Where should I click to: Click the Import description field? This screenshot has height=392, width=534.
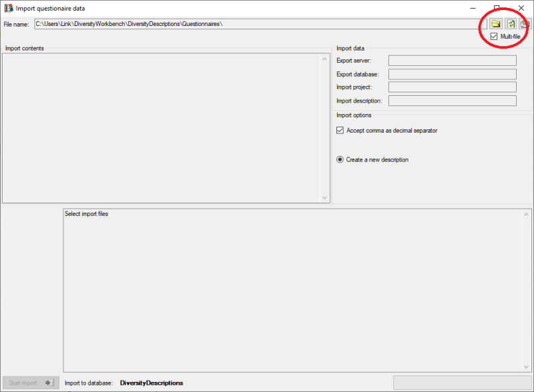click(x=452, y=101)
